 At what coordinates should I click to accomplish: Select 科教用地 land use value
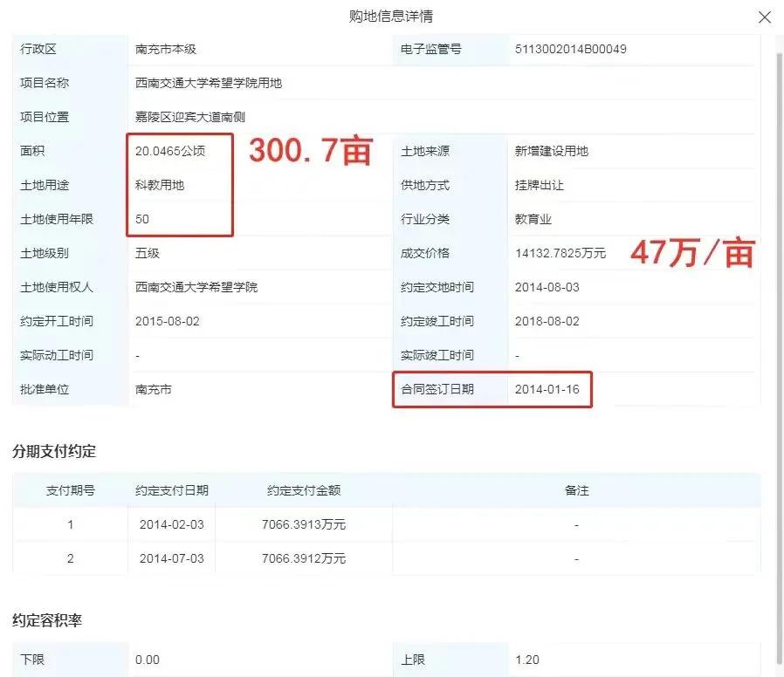[159, 185]
